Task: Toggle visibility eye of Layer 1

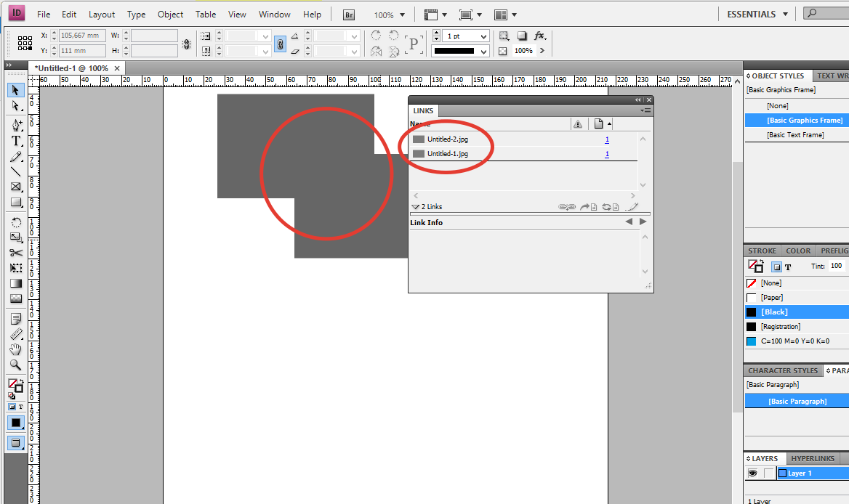Action: [752, 473]
